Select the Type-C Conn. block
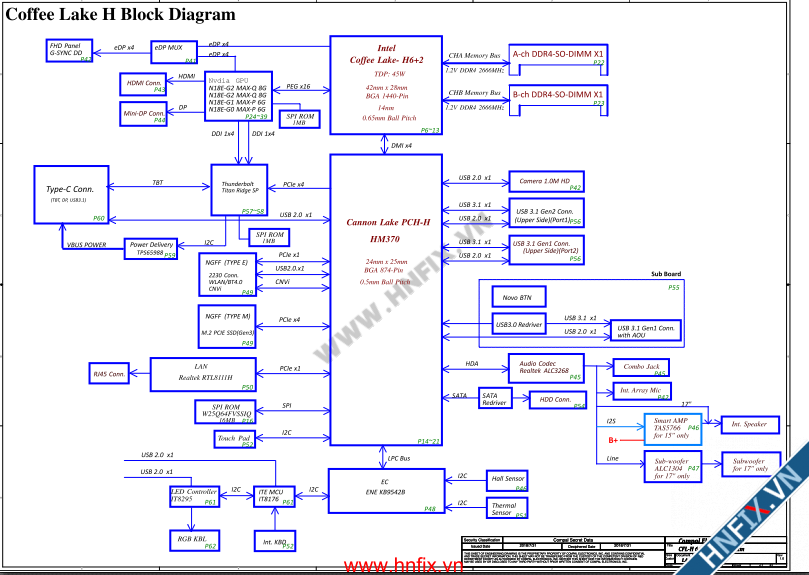 pyautogui.click(x=69, y=193)
